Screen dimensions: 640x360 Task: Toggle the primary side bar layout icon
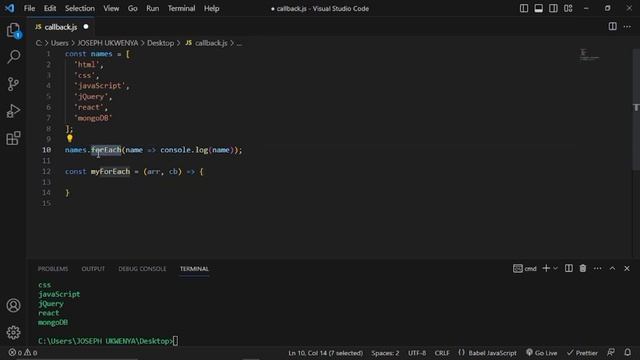click(x=524, y=8)
